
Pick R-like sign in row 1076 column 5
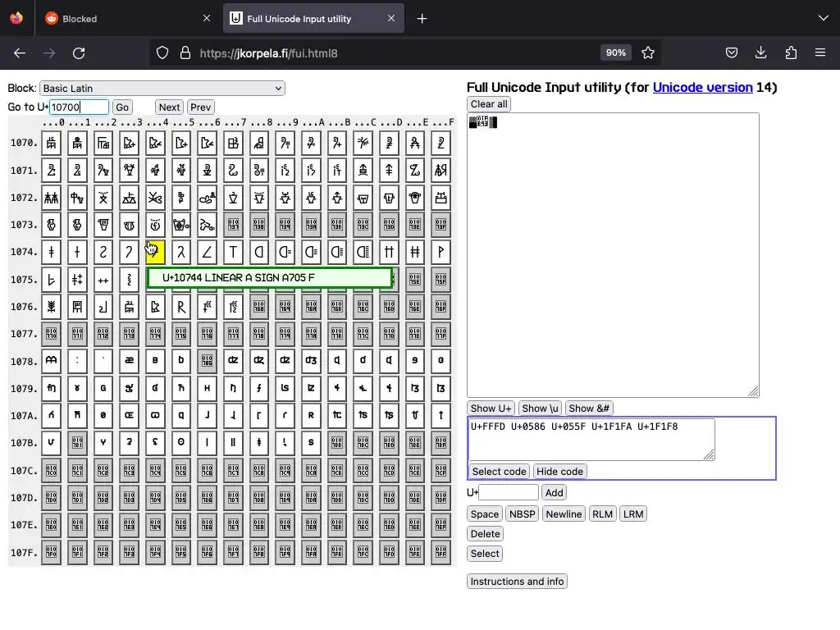[x=181, y=307]
